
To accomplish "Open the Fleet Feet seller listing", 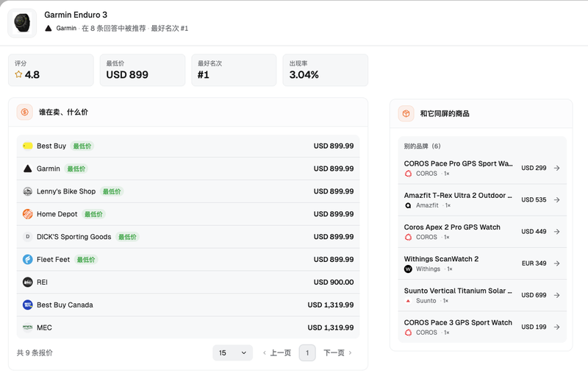I will (x=188, y=259).
